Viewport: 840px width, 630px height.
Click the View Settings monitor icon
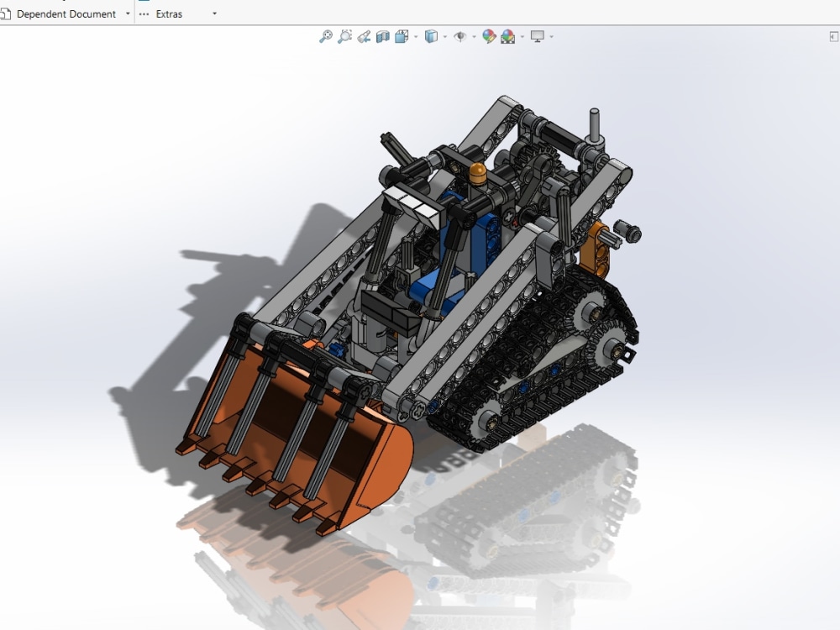(538, 37)
